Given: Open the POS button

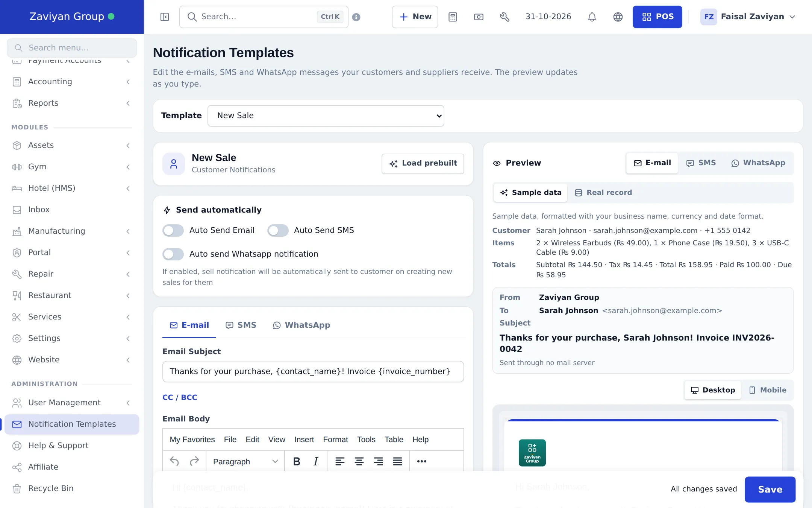Looking at the screenshot, I should point(657,17).
